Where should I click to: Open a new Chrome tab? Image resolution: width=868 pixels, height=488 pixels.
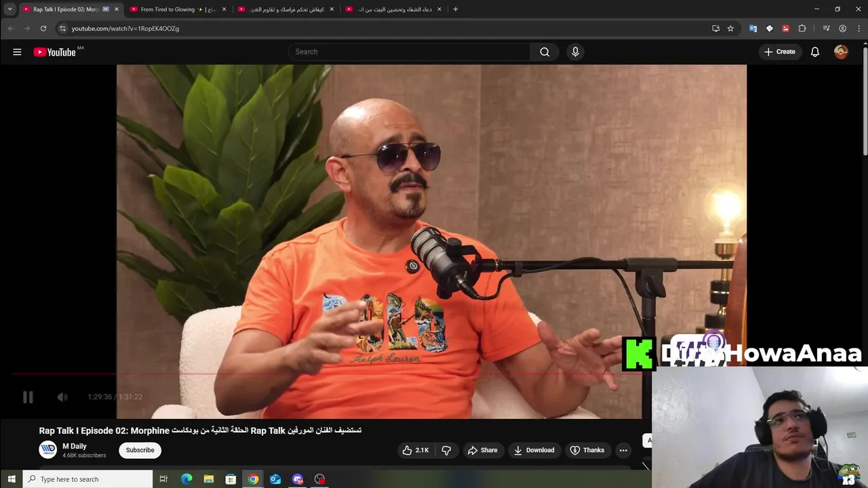tap(455, 9)
